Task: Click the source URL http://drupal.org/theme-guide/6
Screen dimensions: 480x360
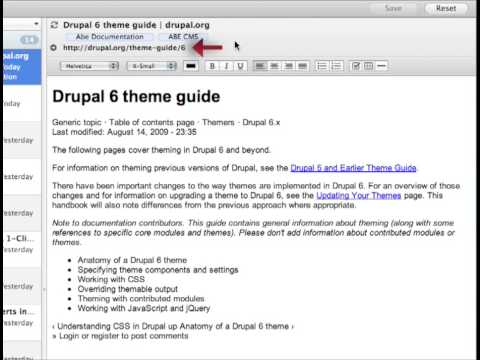Action: tap(124, 48)
